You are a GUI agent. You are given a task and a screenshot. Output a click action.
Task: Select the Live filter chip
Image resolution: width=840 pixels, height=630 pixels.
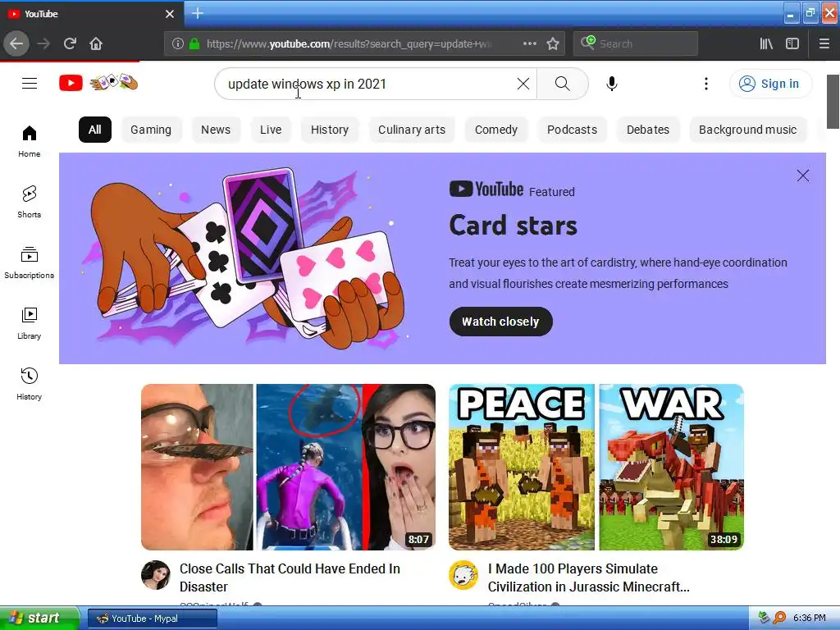click(x=271, y=130)
